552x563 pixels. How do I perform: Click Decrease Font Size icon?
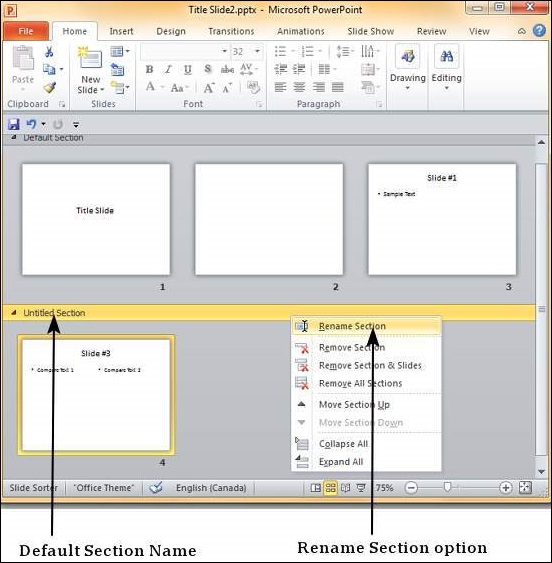point(227,87)
